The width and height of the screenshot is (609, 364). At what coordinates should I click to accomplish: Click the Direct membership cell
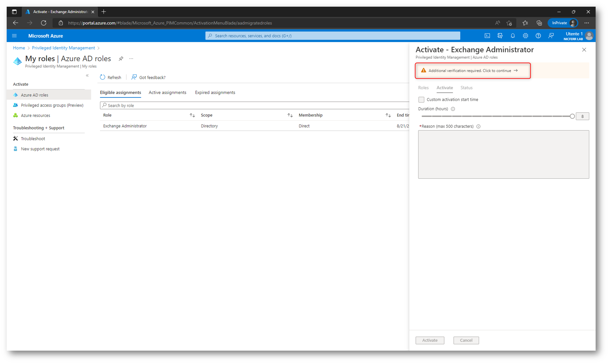[304, 126]
